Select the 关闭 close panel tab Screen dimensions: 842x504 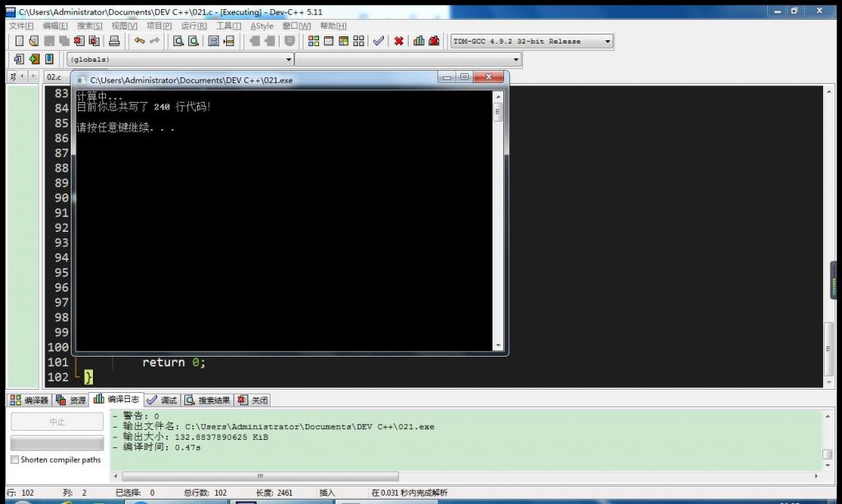pos(253,400)
